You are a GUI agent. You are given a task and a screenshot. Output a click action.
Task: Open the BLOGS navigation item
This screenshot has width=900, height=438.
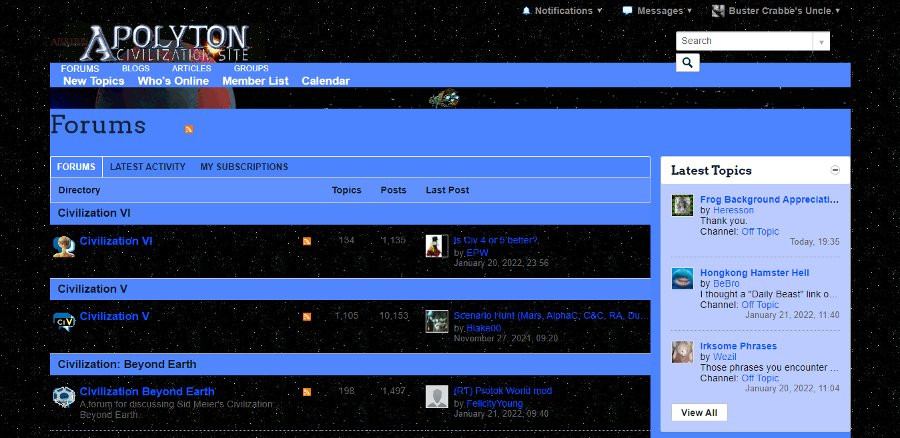[135, 68]
